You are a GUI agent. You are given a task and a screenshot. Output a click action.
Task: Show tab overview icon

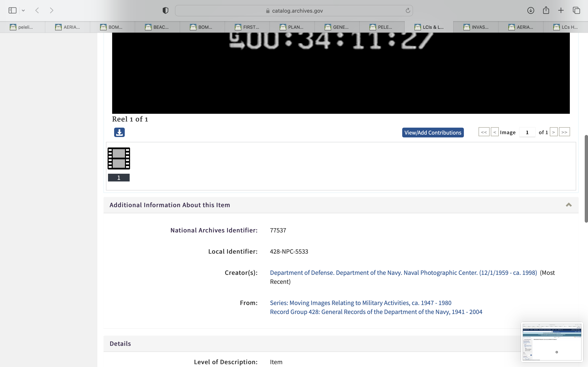576,10
